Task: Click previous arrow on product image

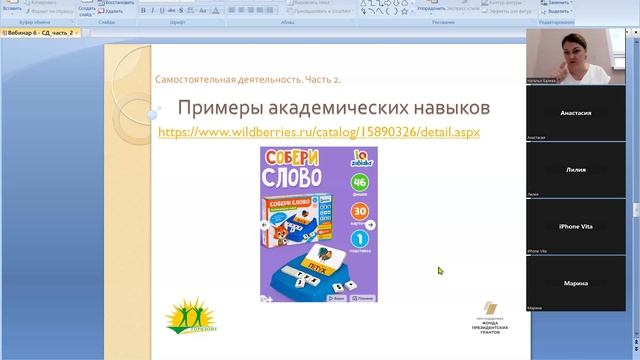Action: pyautogui.click(x=264, y=224)
